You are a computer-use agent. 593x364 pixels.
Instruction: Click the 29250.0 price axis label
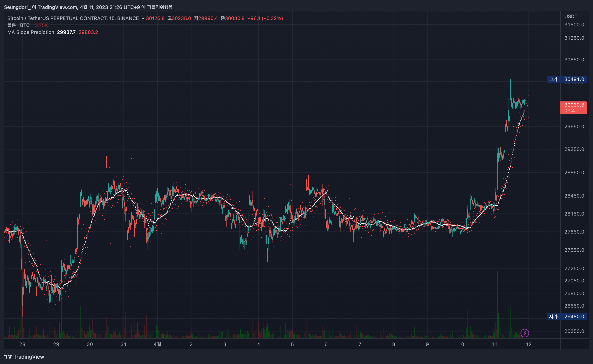(574, 149)
